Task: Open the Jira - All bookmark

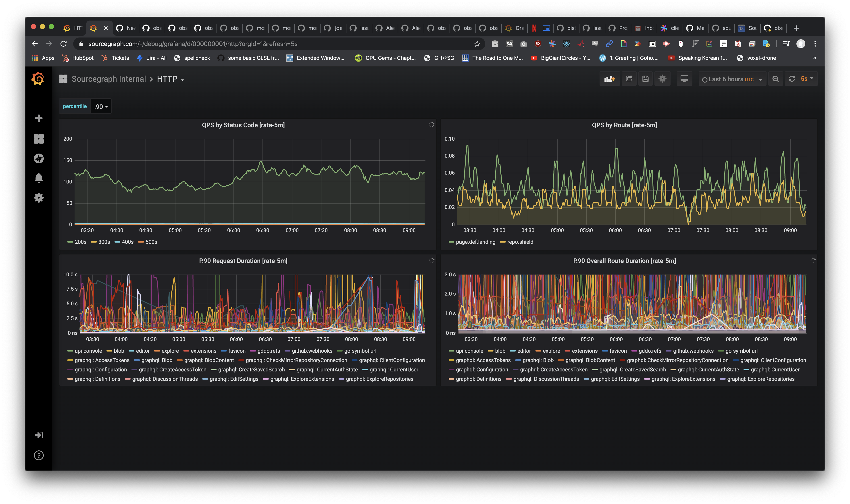Action: pyautogui.click(x=152, y=58)
